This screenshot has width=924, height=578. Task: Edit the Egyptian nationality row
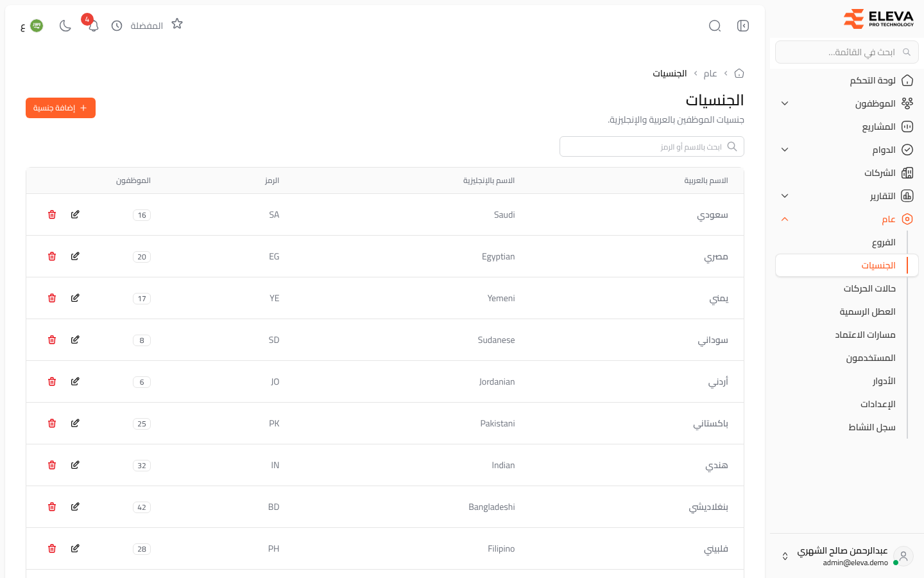pos(75,256)
